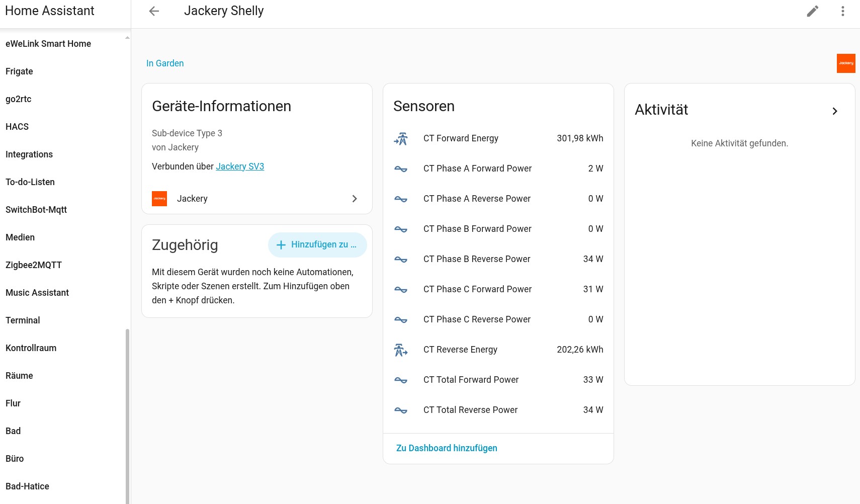Expand the Jackery integration row chevron
The image size is (860, 504).
[355, 199]
